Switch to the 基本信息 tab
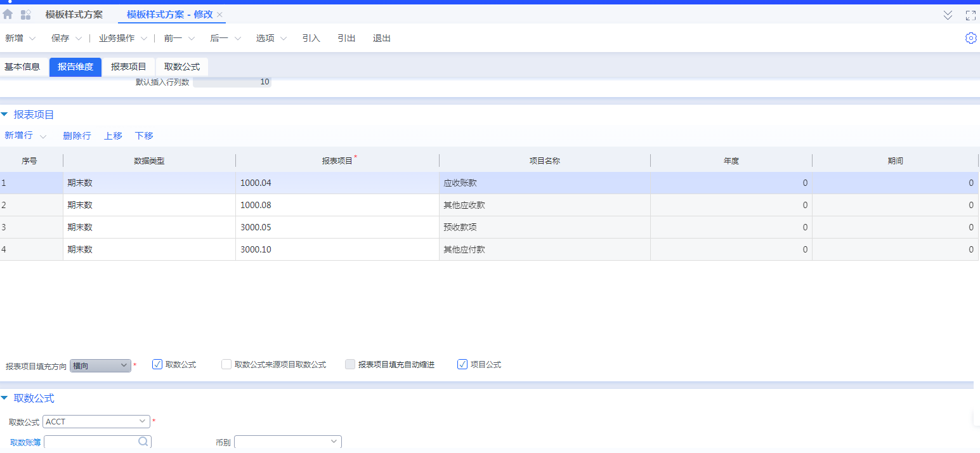This screenshot has width=980, height=453. (x=22, y=67)
